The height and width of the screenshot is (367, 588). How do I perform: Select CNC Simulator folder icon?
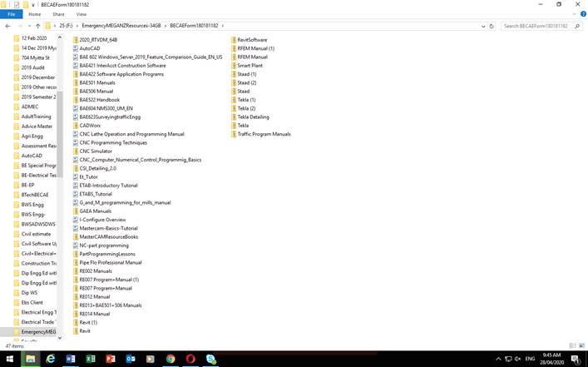(x=76, y=151)
